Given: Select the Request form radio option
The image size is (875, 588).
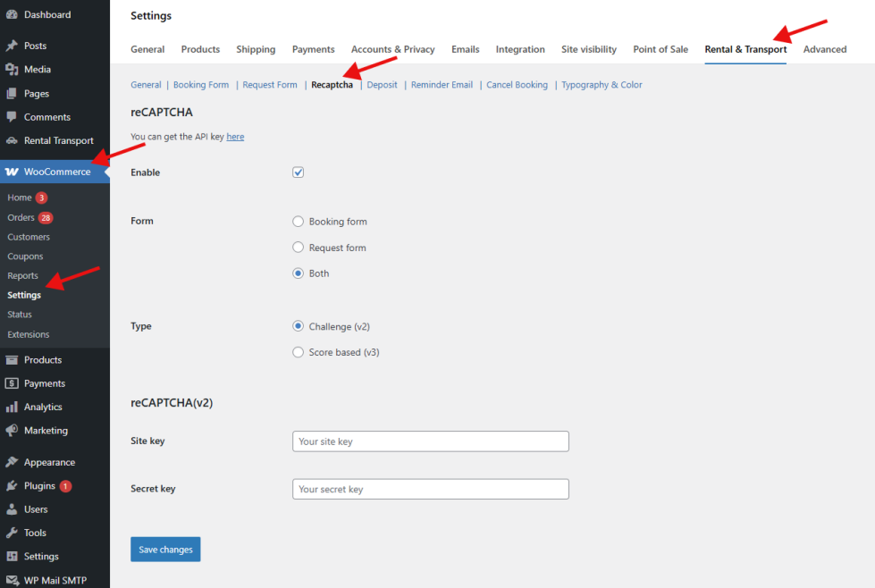Looking at the screenshot, I should (299, 248).
